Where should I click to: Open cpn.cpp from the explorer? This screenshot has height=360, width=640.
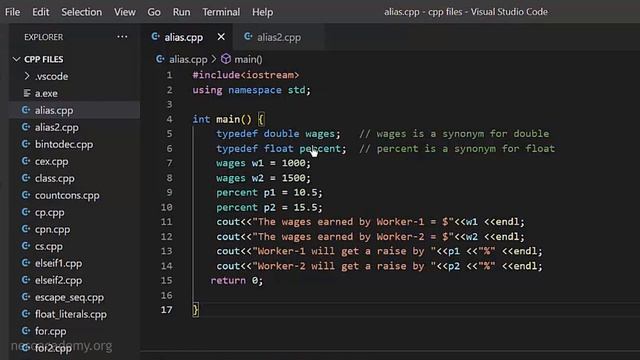coord(53,229)
